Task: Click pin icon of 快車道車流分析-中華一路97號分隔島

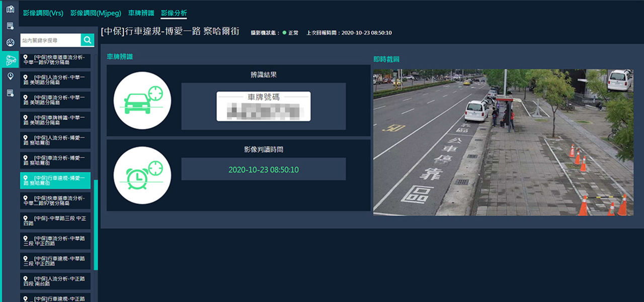Action: (26, 58)
